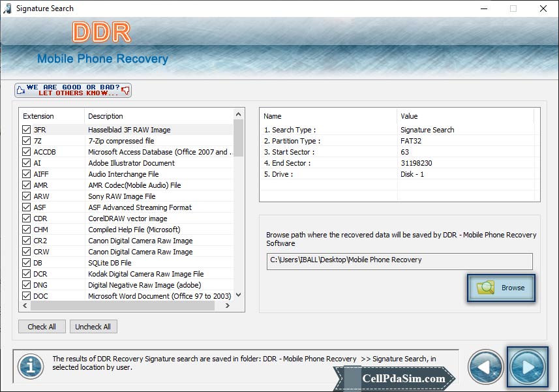Screen dimensions: 559x392
Task: Click the 'We are good or bad?' feedback banner
Action: click(72, 90)
